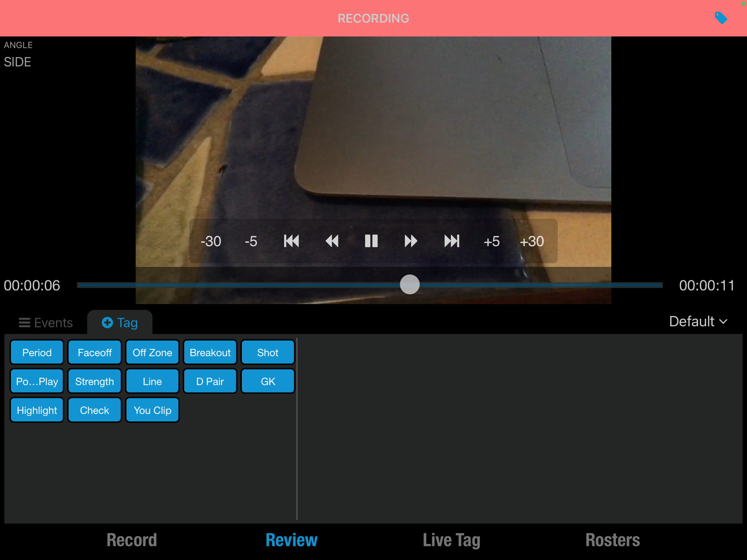Open the Live Tag tab
Image resolution: width=747 pixels, height=560 pixels.
click(452, 540)
